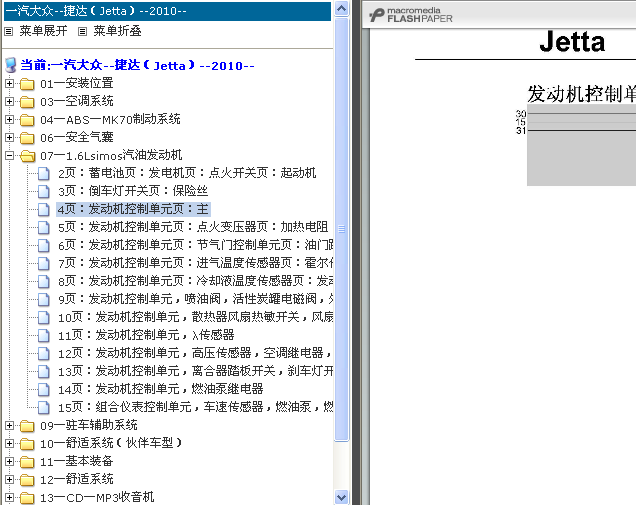Click the 01一安装位置 folder label
636x505 pixels.
[77, 83]
